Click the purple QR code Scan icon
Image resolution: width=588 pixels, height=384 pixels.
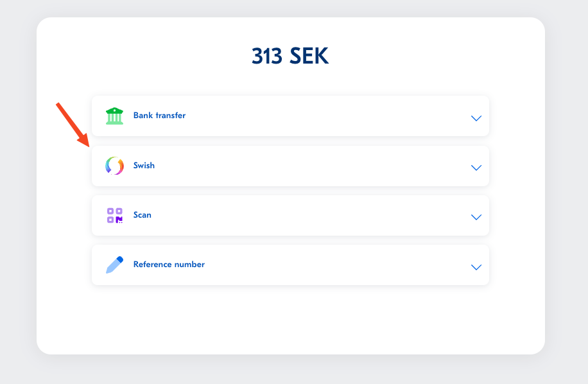point(114,215)
